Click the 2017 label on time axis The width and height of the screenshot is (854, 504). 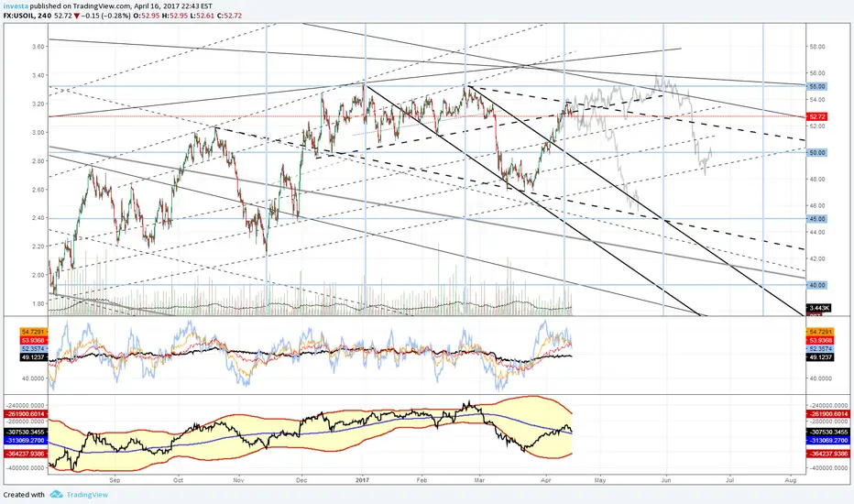362,480
